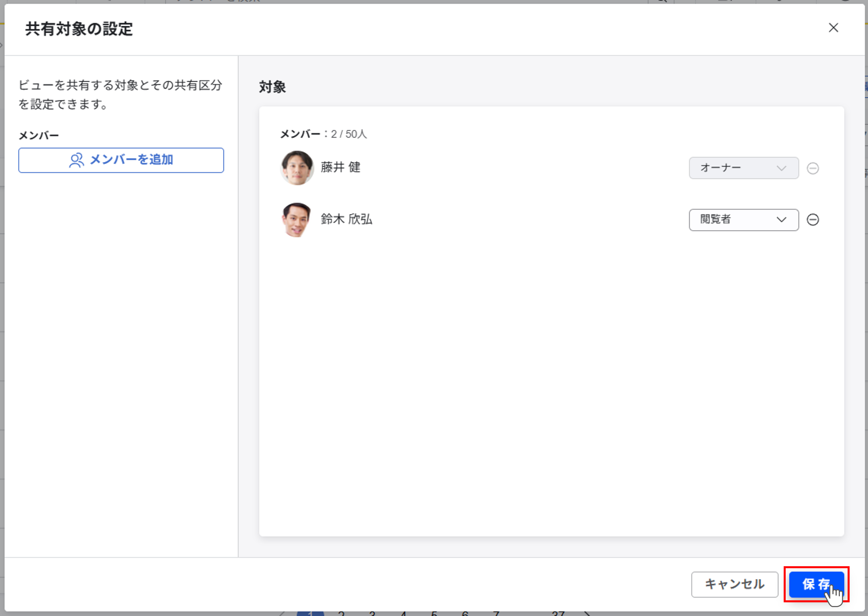Click the minus icon next to 藤井 健
Image resolution: width=868 pixels, height=616 pixels.
[x=812, y=168]
